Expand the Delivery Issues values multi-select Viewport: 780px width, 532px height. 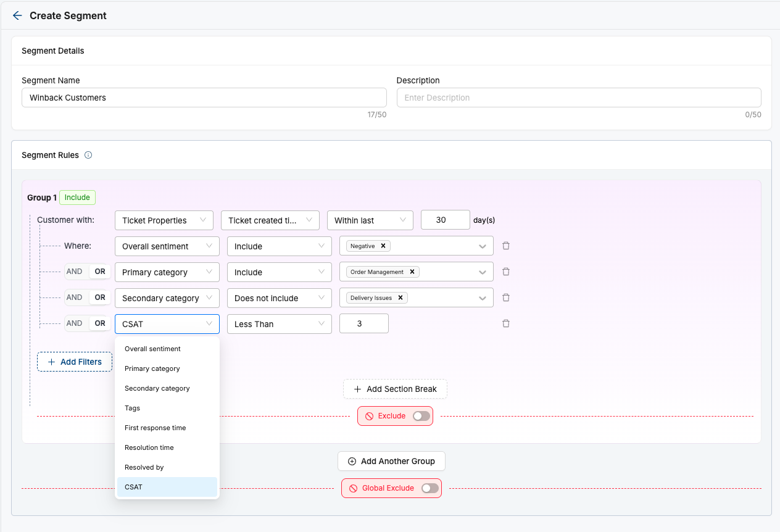coord(482,298)
